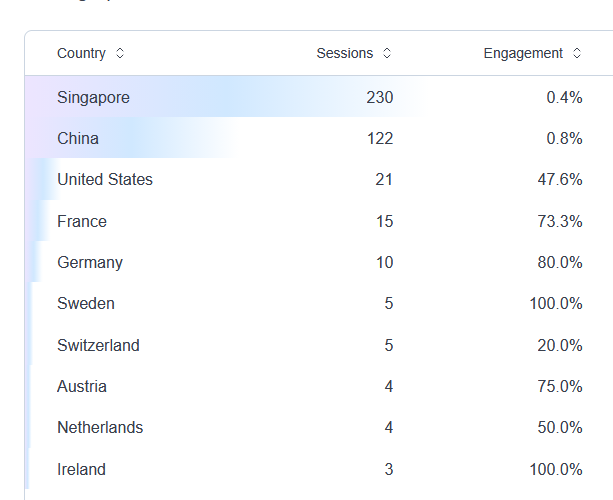Click the 122 sessions value for China
This screenshot has height=500, width=613.
[379, 138]
